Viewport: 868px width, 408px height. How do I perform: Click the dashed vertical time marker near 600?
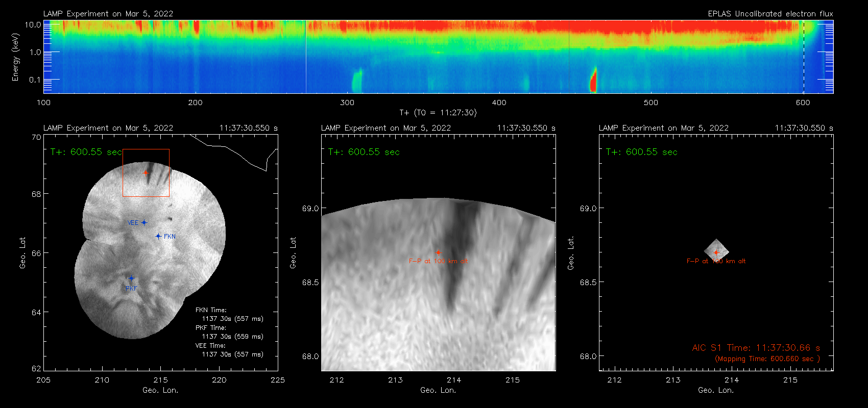804,57
